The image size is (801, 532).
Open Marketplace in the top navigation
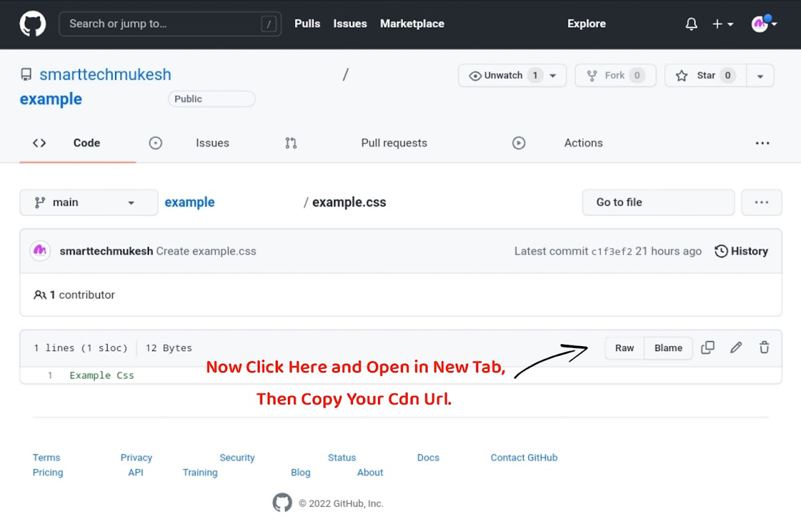(x=412, y=24)
